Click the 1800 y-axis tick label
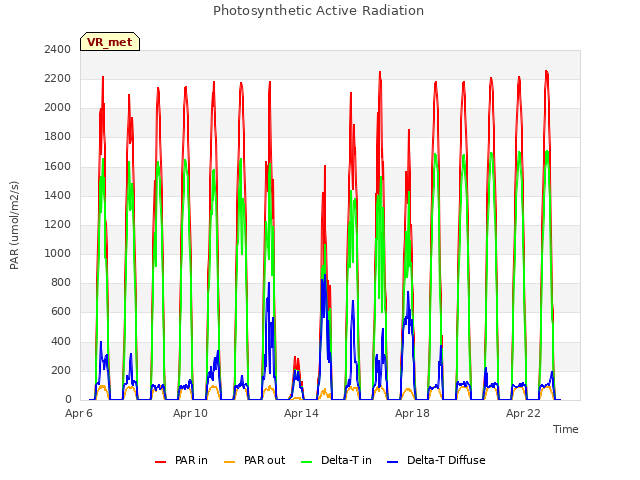640x480 pixels. pos(58,137)
